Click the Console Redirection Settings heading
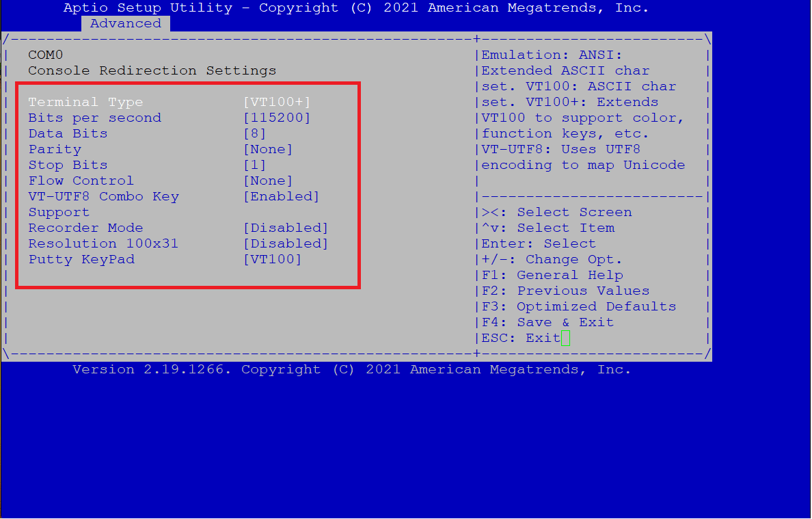Screen dimensions: 812x519 (x=152, y=70)
